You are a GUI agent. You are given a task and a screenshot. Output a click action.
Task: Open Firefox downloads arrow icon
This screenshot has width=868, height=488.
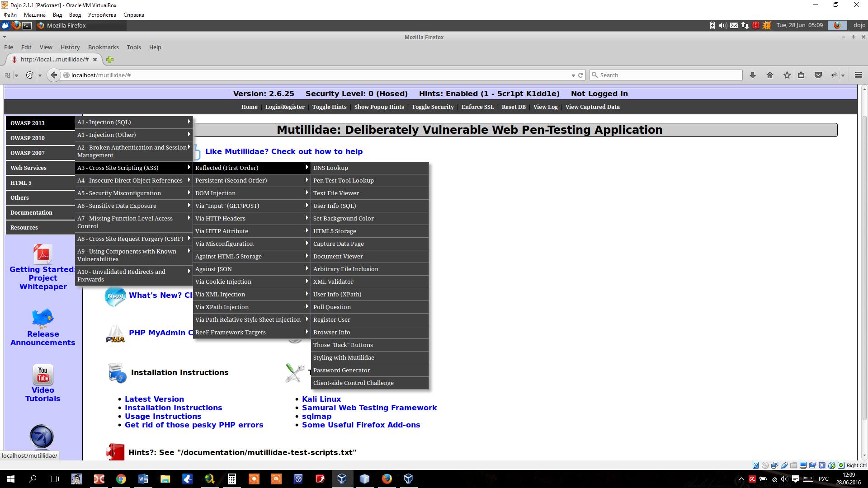(x=752, y=75)
